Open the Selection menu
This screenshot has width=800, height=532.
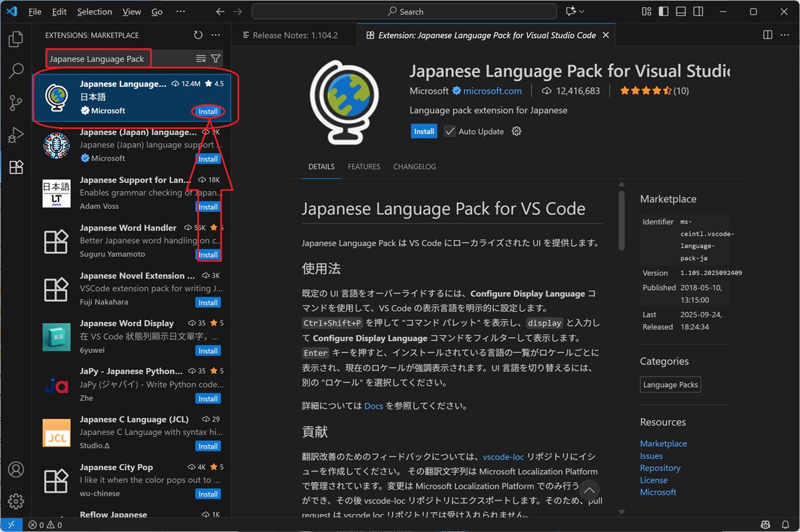point(95,12)
